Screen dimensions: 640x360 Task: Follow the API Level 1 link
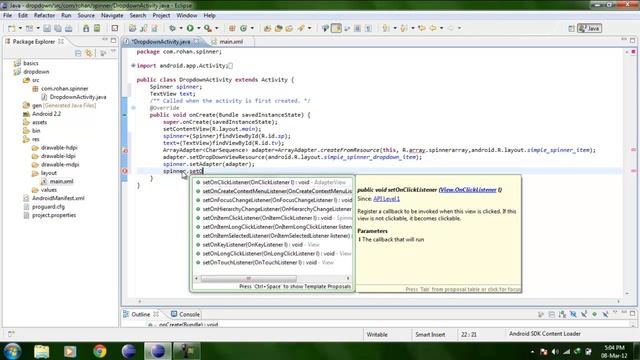pos(386,199)
